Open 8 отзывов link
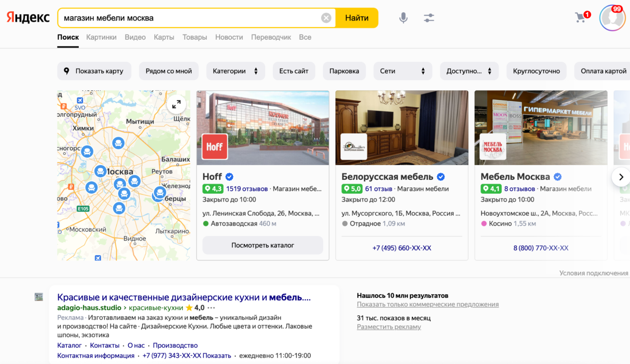630x364 pixels. pyautogui.click(x=519, y=189)
